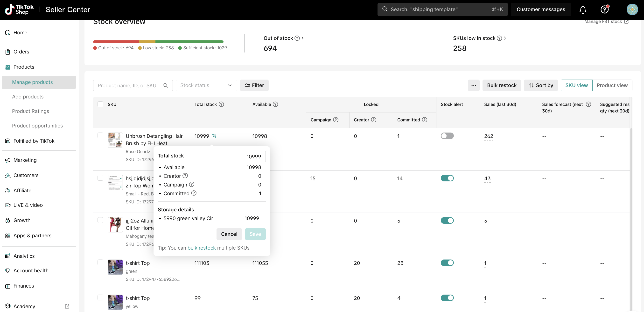The image size is (644, 312).
Task: Click the search magnifier in product name field
Action: (x=166, y=85)
